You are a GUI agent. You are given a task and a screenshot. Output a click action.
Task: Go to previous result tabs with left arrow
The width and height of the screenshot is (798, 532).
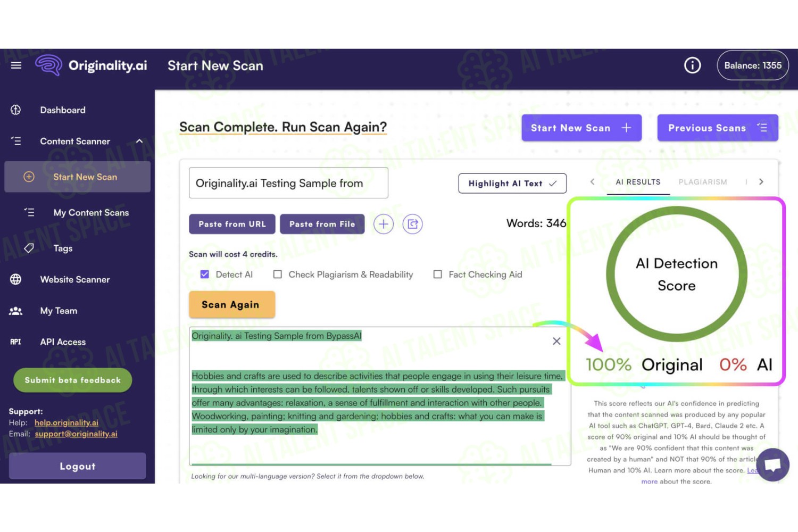592,182
